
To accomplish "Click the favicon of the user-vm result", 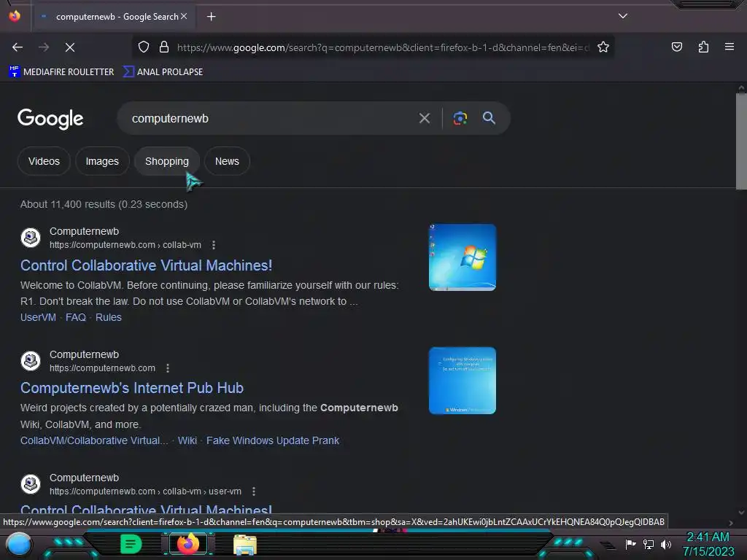I will (31, 484).
